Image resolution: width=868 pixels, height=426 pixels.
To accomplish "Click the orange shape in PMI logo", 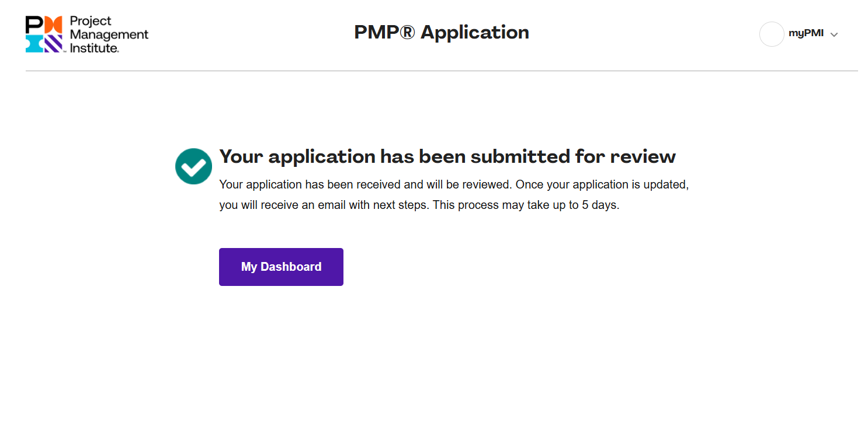I will [x=53, y=25].
